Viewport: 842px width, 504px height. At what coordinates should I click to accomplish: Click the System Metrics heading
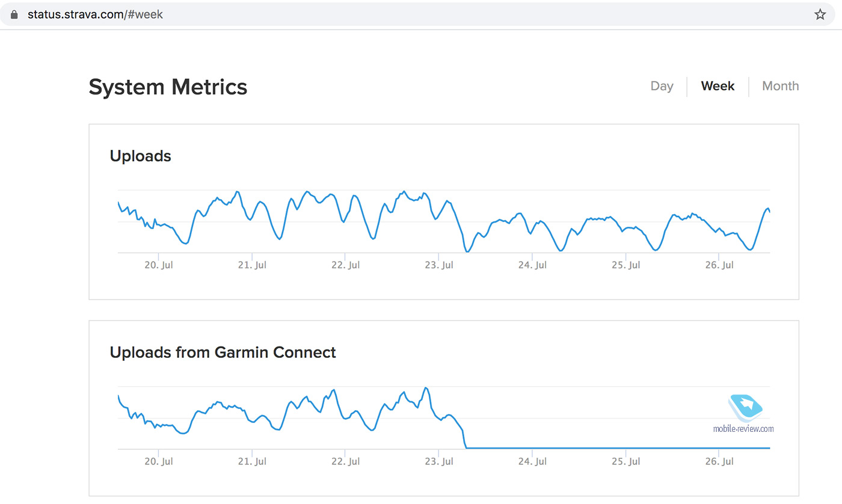[168, 87]
